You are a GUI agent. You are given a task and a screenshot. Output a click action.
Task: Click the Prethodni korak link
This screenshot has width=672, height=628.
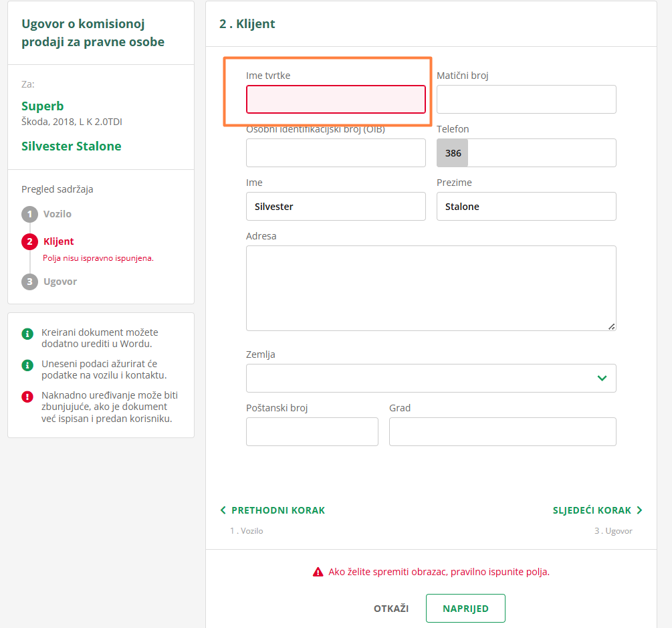pyautogui.click(x=278, y=510)
